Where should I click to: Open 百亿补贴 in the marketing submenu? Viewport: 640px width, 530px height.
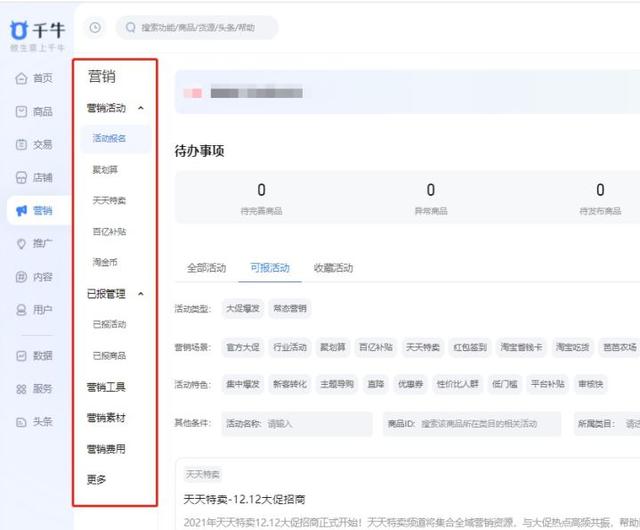109,232
